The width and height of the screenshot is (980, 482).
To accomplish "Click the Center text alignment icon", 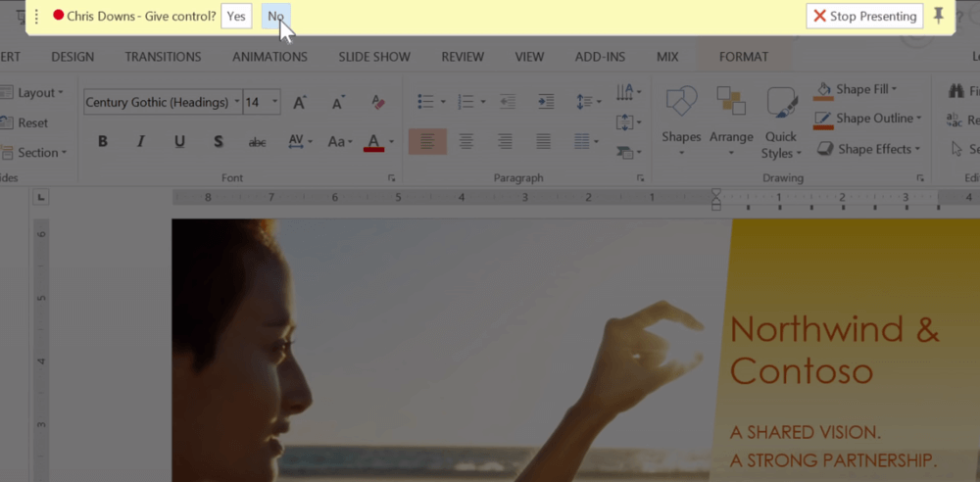I will [465, 142].
